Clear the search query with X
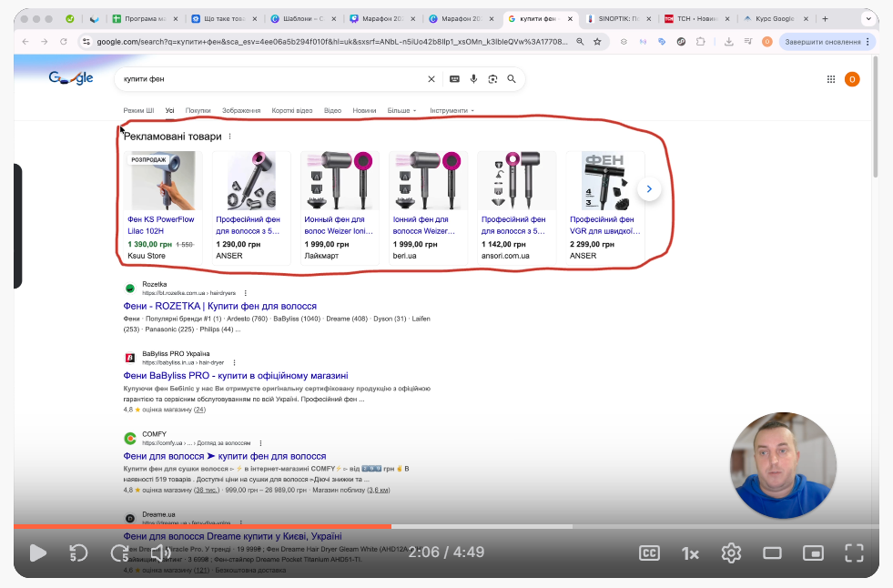The image size is (893, 588). point(431,79)
